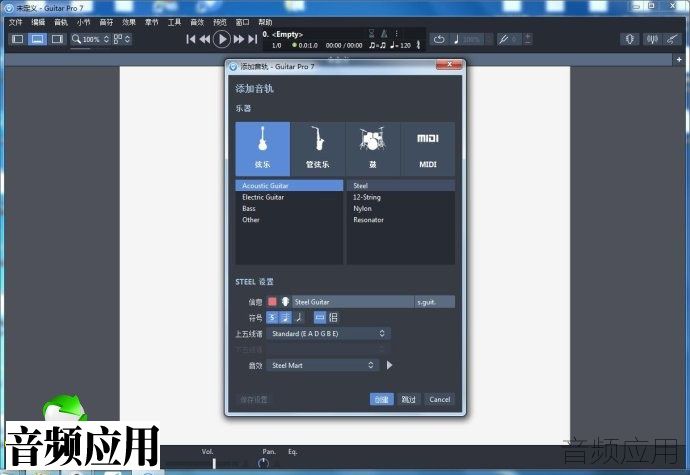Viewport: 690px width, 475px height.
Task: Choose Acoustic Guitar in instrument list
Action: click(x=289, y=185)
